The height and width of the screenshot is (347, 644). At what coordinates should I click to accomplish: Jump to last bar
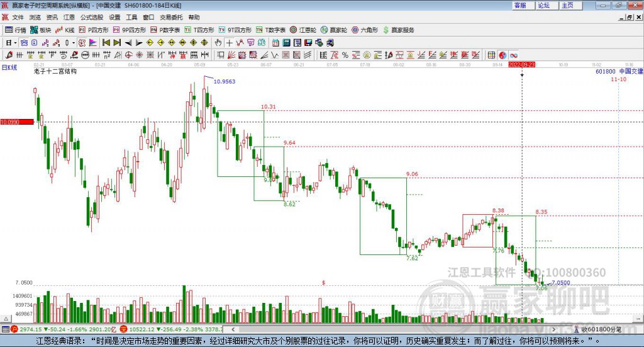[x=117, y=43]
